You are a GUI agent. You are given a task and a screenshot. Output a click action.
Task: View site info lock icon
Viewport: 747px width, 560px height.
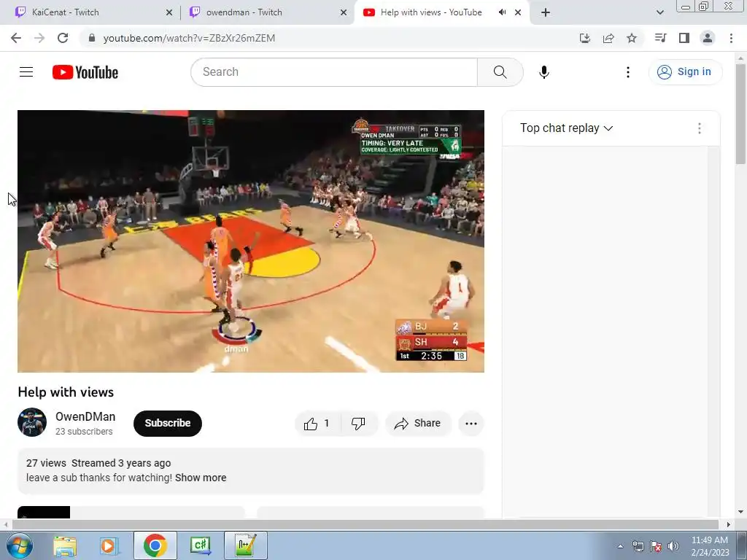coord(92,38)
